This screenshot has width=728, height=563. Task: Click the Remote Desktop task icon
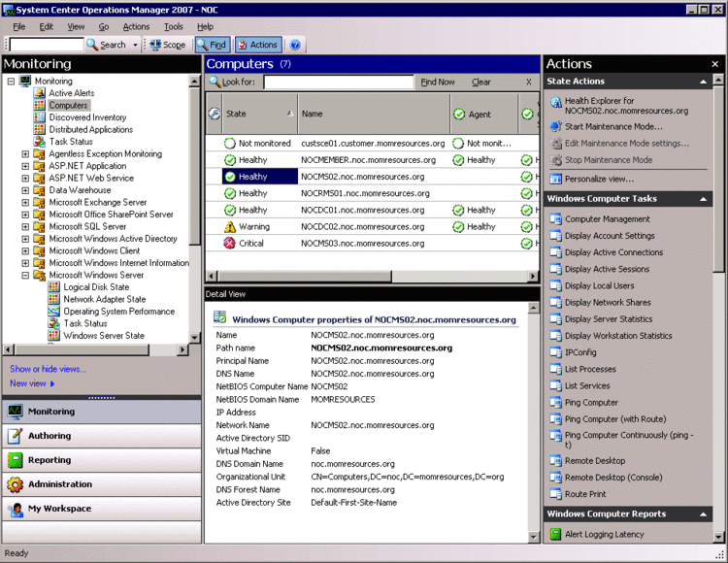coord(555,461)
